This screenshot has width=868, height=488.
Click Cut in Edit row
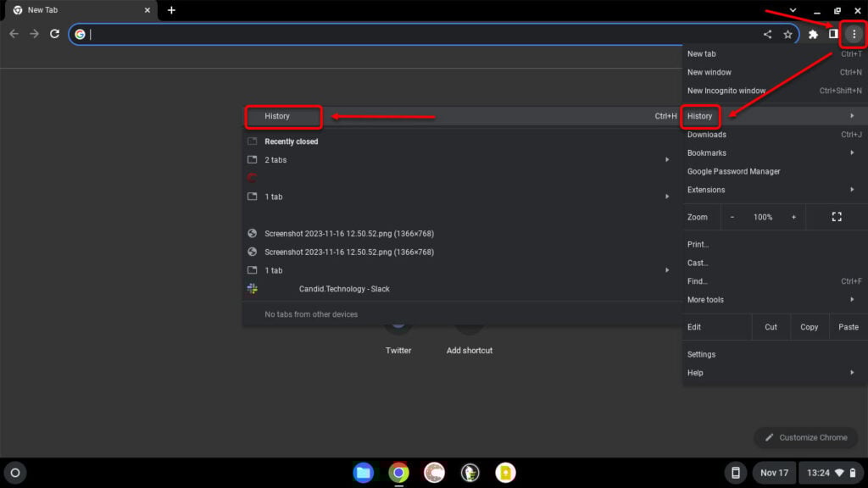pos(771,327)
